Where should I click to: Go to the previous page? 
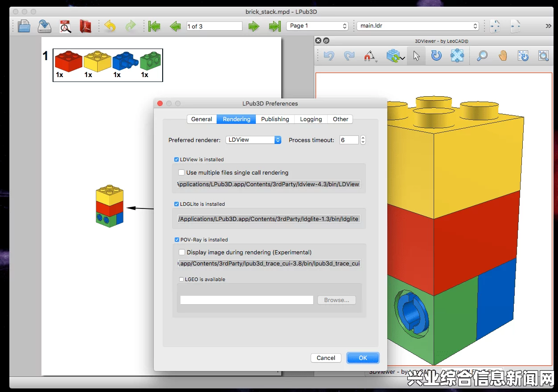175,26
